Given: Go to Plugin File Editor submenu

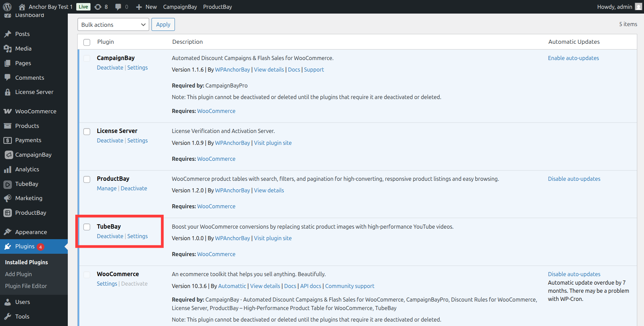Looking at the screenshot, I should 26,286.
